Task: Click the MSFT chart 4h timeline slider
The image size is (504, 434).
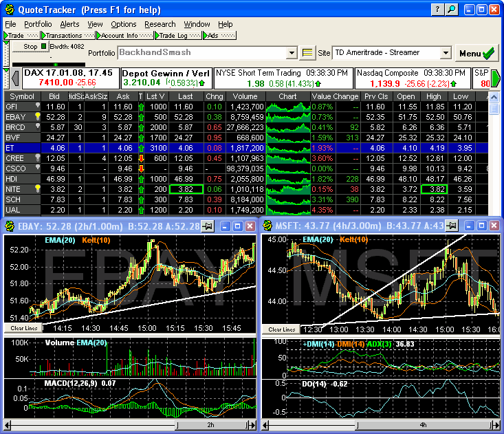Action: [x=424, y=425]
